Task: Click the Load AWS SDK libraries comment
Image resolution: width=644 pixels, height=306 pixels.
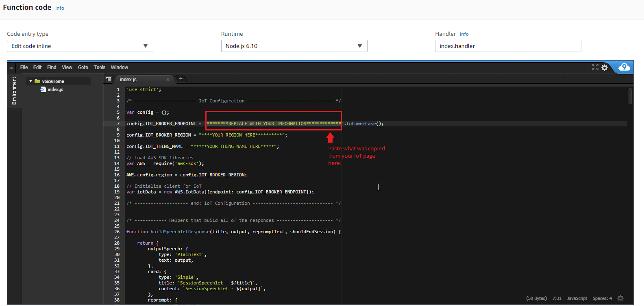Action: 160,158
